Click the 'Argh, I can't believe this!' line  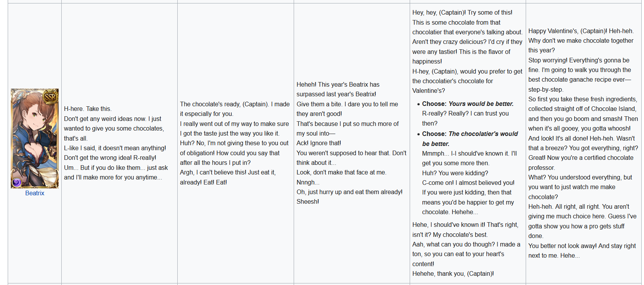tap(213, 173)
